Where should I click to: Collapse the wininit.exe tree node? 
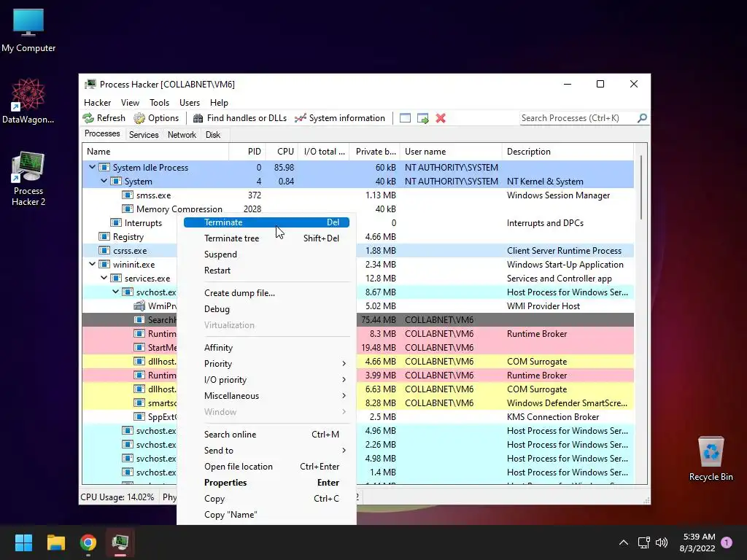pyautogui.click(x=92, y=264)
